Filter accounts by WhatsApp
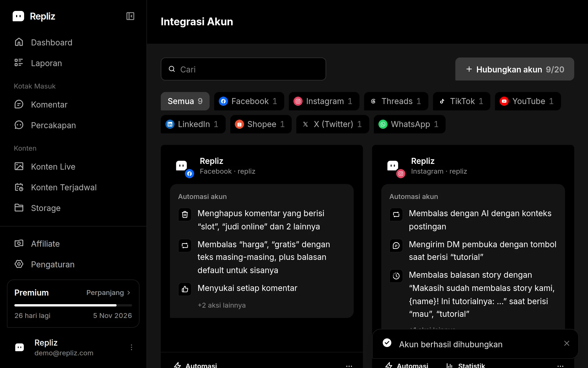This screenshot has height=368, width=588. tap(410, 124)
